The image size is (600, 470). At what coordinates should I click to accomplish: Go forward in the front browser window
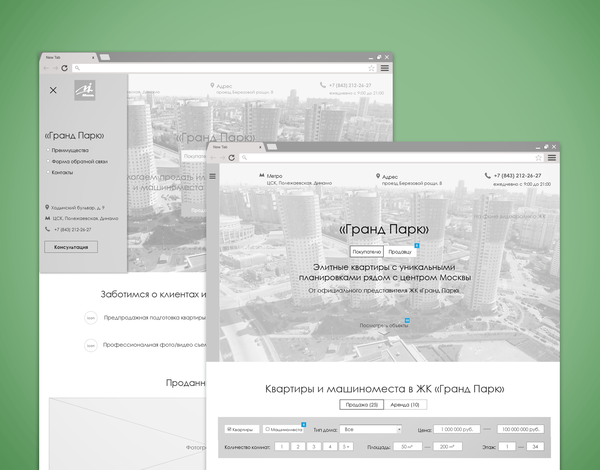point(222,158)
